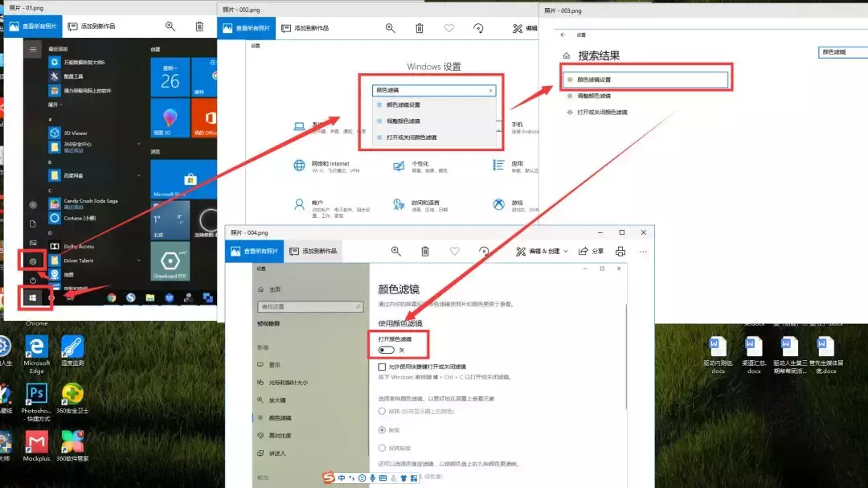The image size is (868, 488).
Task: Click the delete trash icon in 002.png viewer
Action: pos(419,28)
